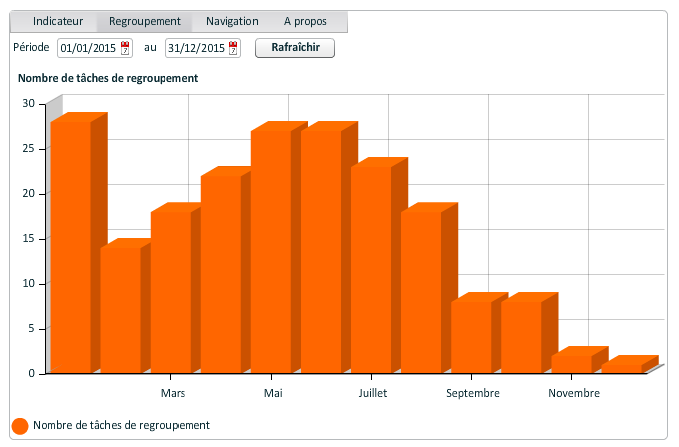Click the y-axis value 10
The height and width of the screenshot is (447, 679).
[29, 284]
